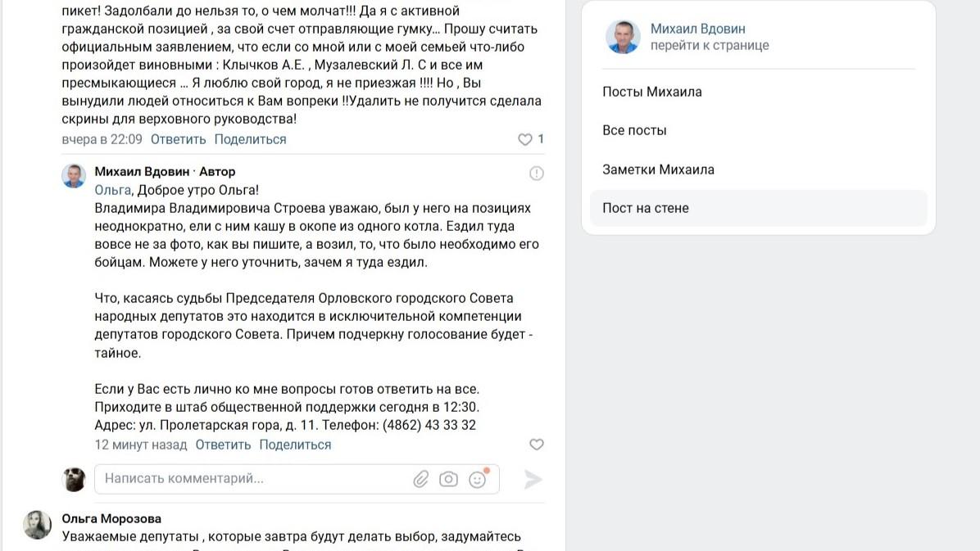Screen dimensions: 980x551
Task: Attach a file with the paperclip icon
Action: click(x=420, y=479)
